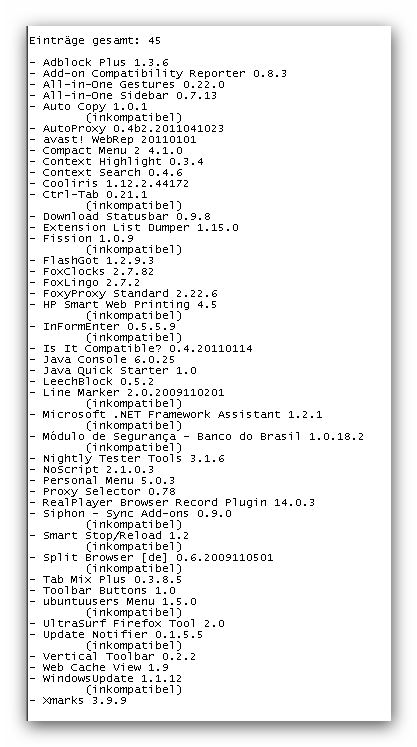
Task: Click the Download Statusbar 0.9.8 entry
Action: pyautogui.click(x=126, y=217)
